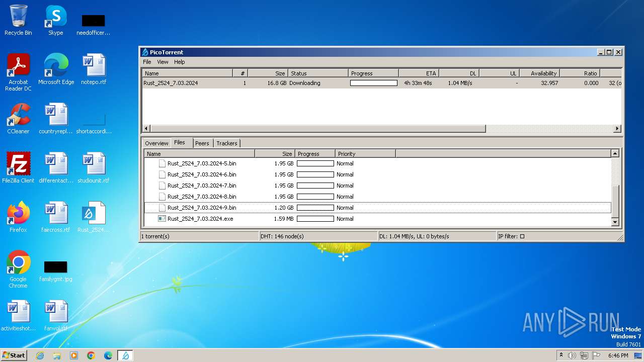The image size is (644, 362).
Task: Open the Help menu in PicoTorrent
Action: click(x=180, y=62)
